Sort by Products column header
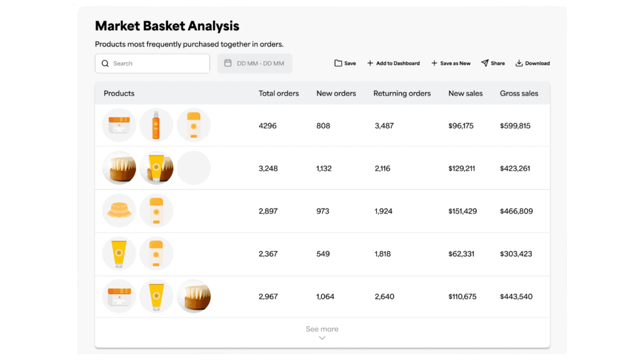This screenshot has height=362, width=644. pyautogui.click(x=119, y=93)
